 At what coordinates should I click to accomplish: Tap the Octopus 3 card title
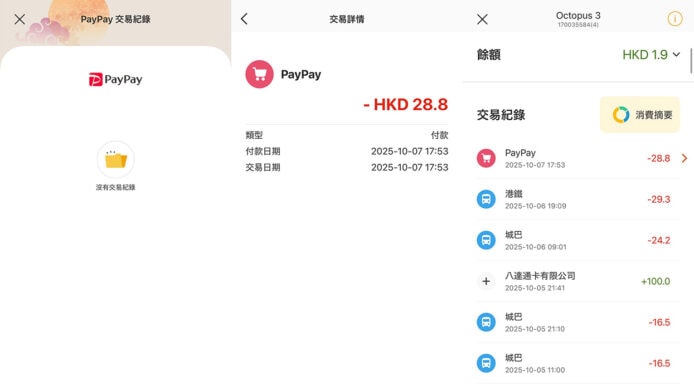[x=578, y=15]
